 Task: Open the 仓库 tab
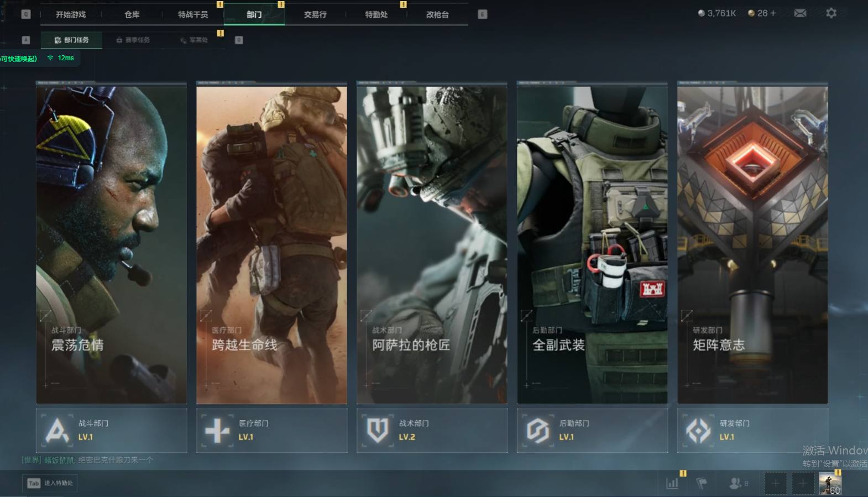coord(132,14)
